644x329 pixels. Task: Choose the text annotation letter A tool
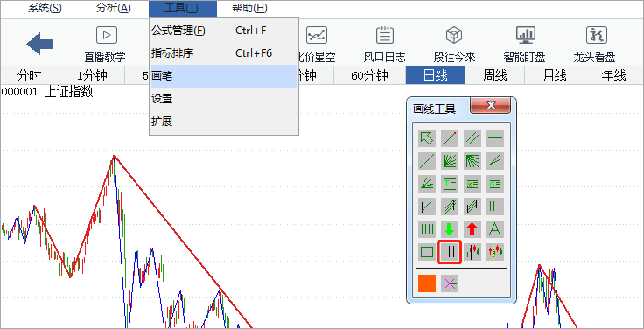(495, 228)
